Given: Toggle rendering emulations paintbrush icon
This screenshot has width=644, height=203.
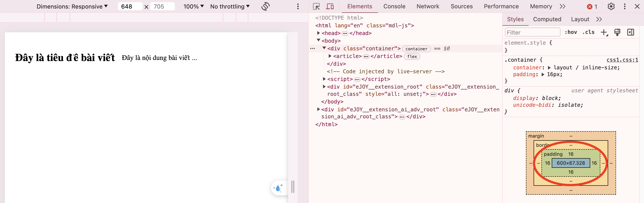Looking at the screenshot, I should [x=617, y=32].
